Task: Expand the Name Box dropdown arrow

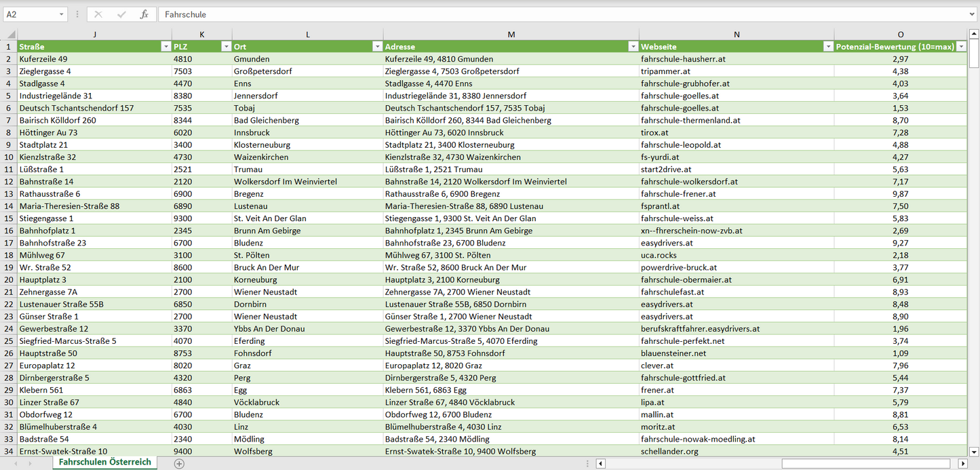Action: tap(62, 14)
